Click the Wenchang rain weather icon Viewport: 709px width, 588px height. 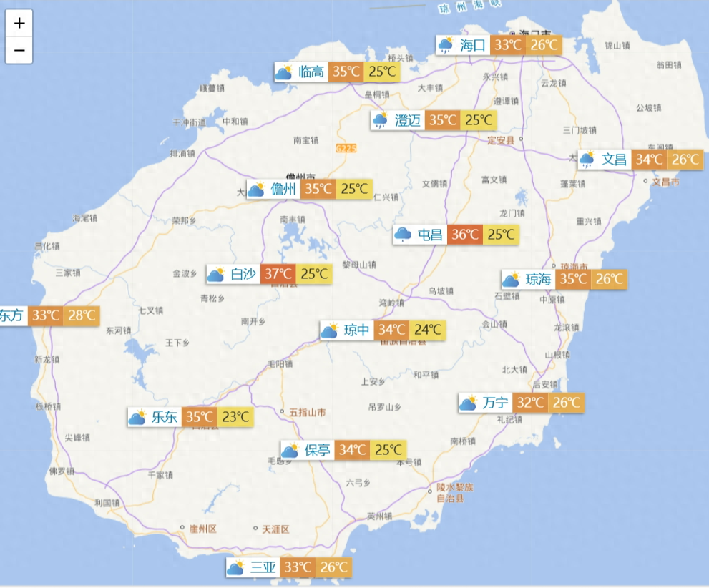(x=587, y=160)
